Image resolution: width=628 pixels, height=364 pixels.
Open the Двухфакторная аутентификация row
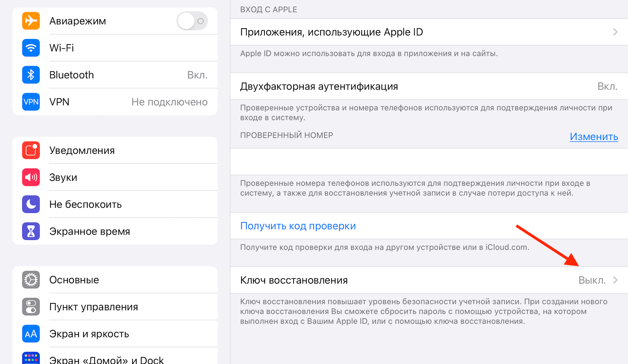[429, 86]
